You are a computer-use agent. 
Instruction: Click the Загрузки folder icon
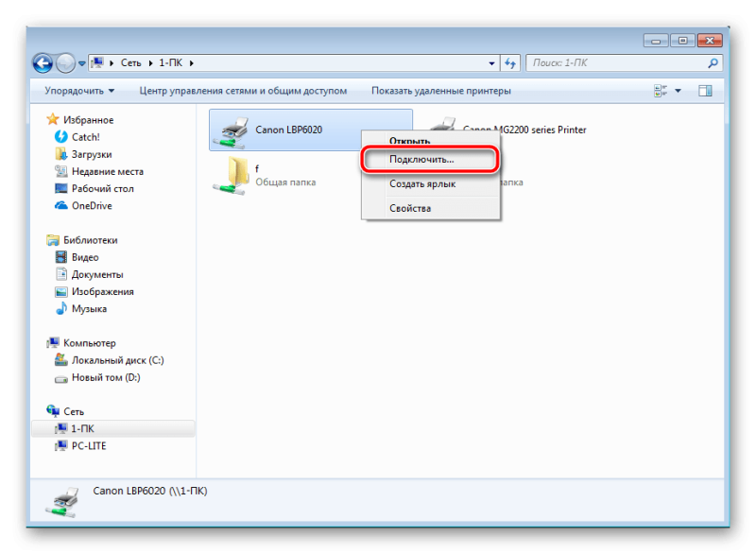point(60,154)
